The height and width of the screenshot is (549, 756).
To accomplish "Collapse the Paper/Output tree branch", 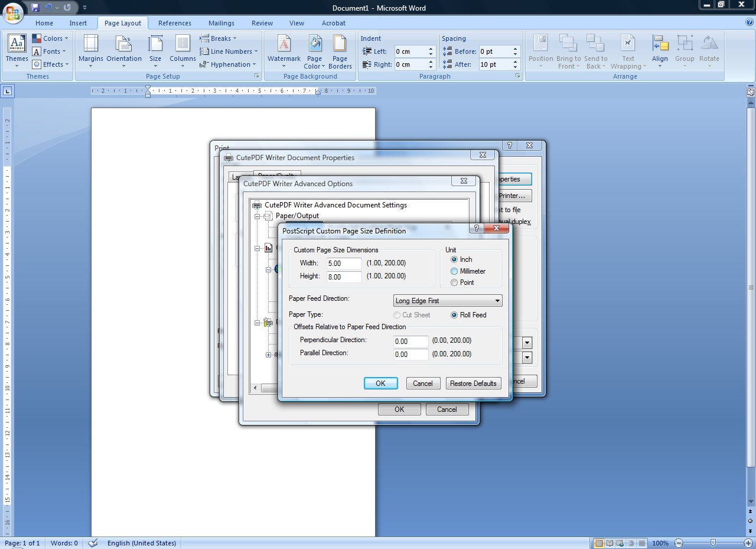I will 257,216.
